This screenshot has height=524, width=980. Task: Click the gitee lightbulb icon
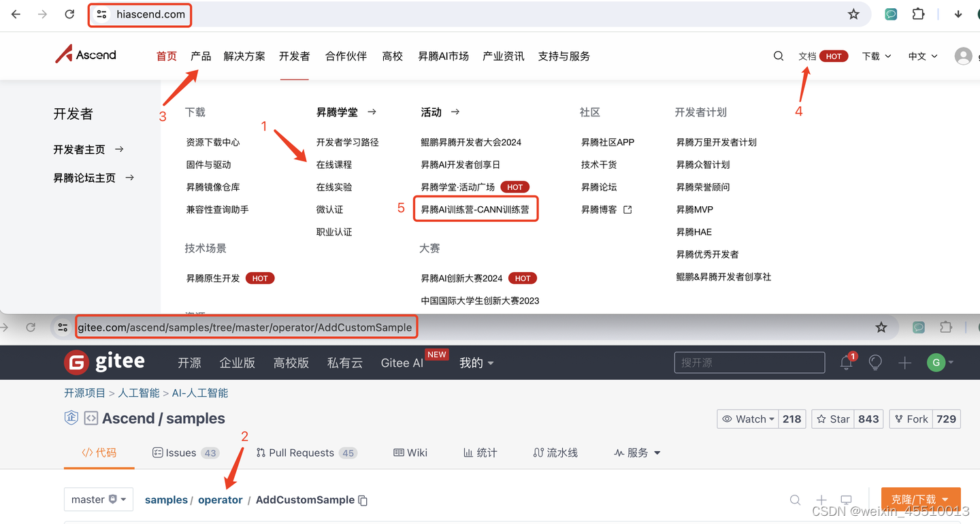pyautogui.click(x=875, y=363)
